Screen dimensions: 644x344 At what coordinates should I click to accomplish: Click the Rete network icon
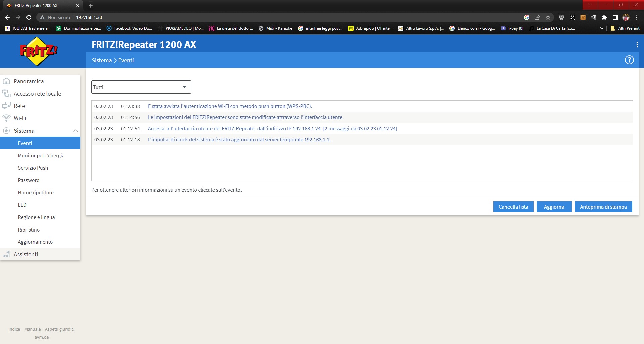[6, 106]
